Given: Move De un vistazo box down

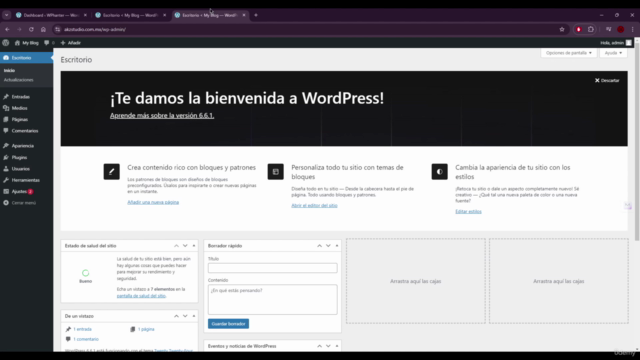Looking at the screenshot, I should coord(185,316).
